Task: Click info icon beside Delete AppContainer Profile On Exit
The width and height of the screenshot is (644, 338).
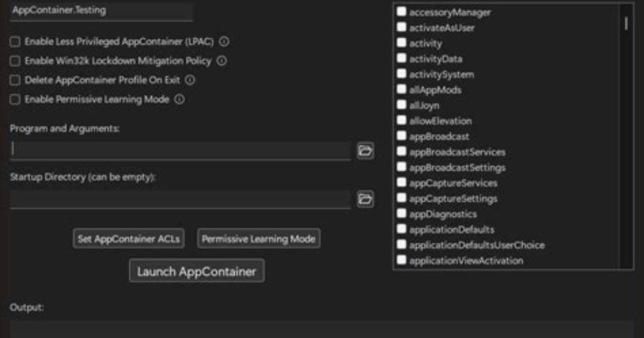Action: click(x=190, y=80)
